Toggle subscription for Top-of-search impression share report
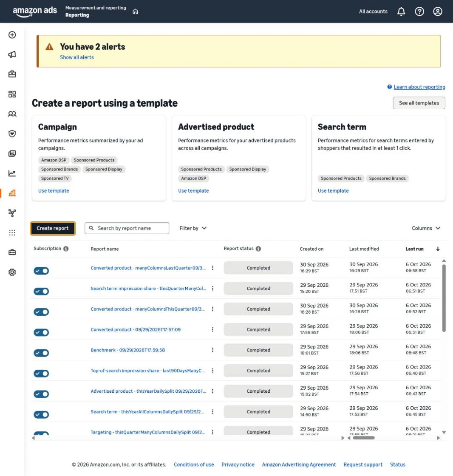The width and height of the screenshot is (453, 476). [41, 374]
